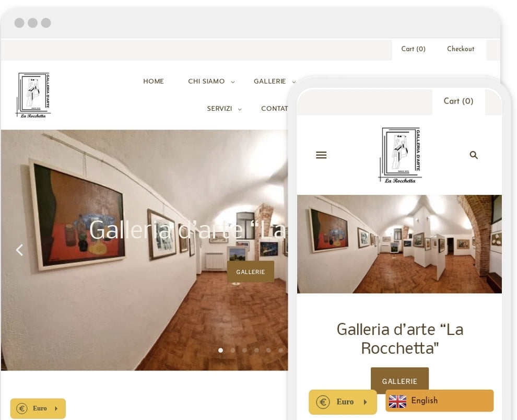This screenshot has width=517, height=420.
Task: Click the mobile search magnifier icon
Action: [474, 155]
